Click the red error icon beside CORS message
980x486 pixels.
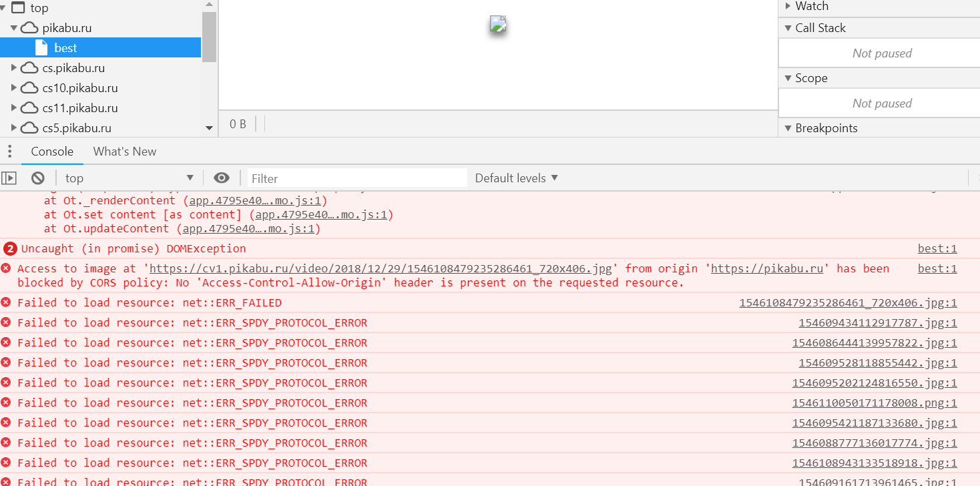tap(6, 269)
